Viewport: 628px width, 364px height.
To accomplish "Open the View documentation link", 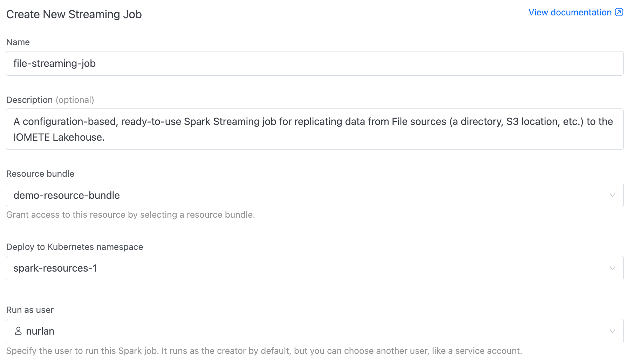I will (570, 13).
